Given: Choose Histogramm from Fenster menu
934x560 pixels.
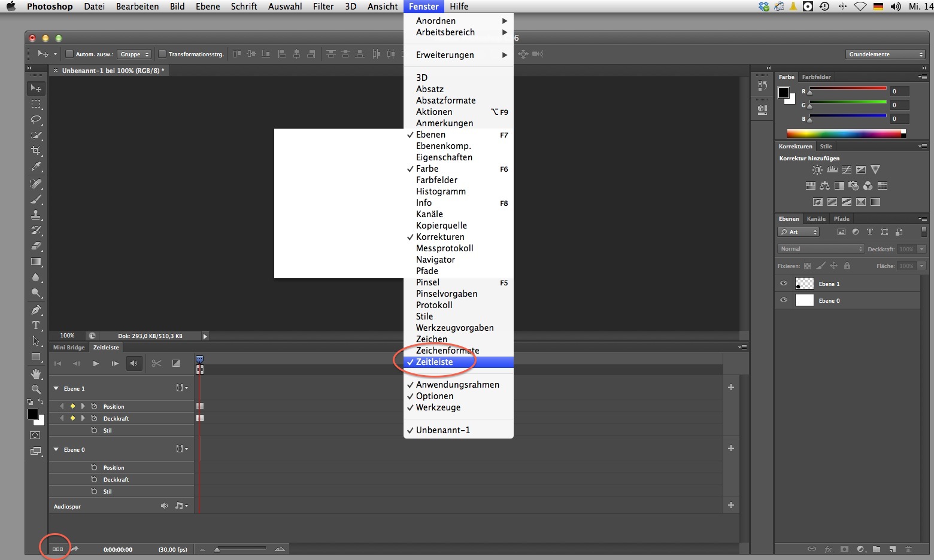Looking at the screenshot, I should click(x=459, y=191).
